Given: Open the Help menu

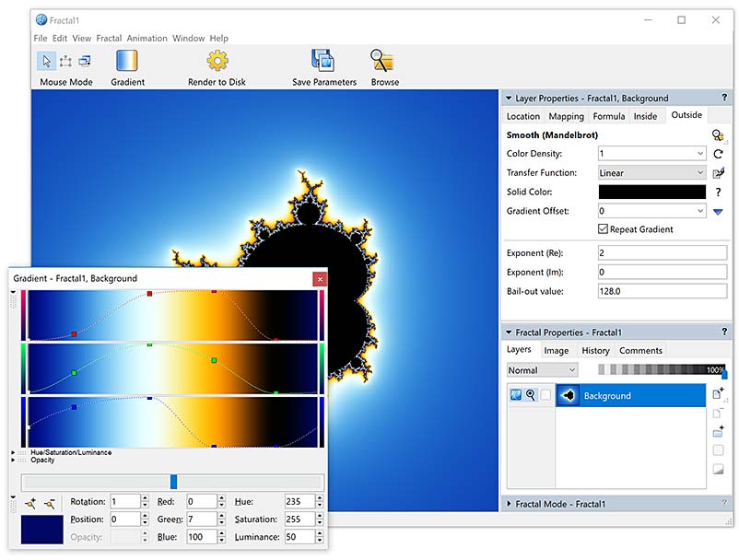Looking at the screenshot, I should point(218,38).
